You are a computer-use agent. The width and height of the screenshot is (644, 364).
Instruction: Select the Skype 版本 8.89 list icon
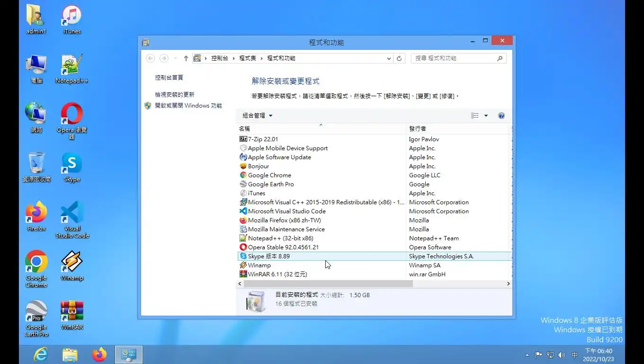[243, 256]
